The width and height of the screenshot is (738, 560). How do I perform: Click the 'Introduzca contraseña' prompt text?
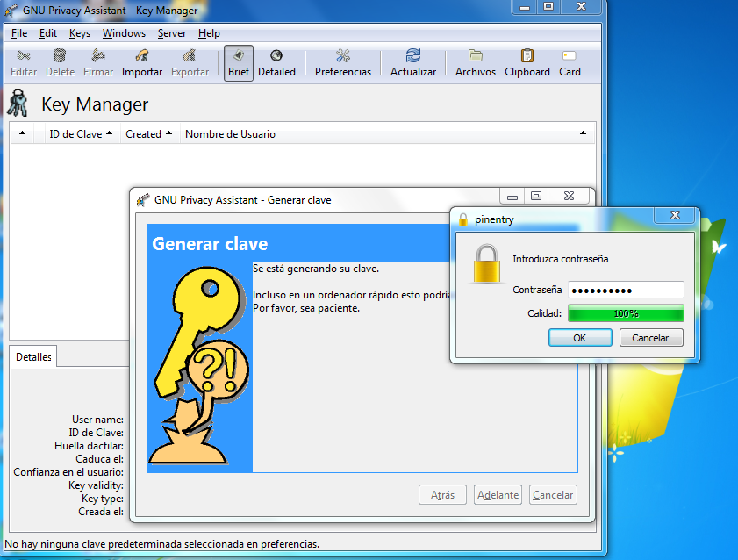(560, 259)
